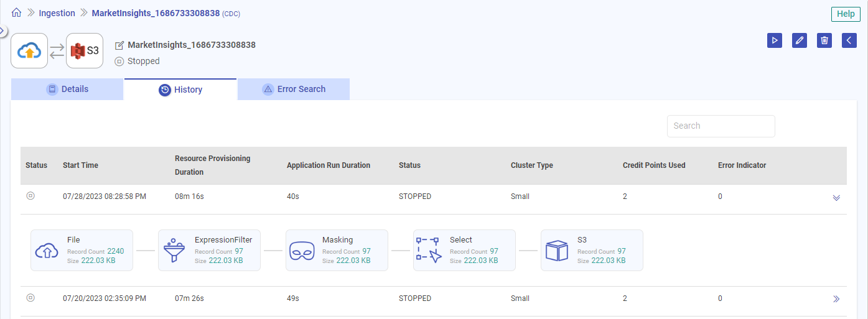The width and height of the screenshot is (868, 319).
Task: Delete pipeline using trash icon
Action: [x=824, y=40]
